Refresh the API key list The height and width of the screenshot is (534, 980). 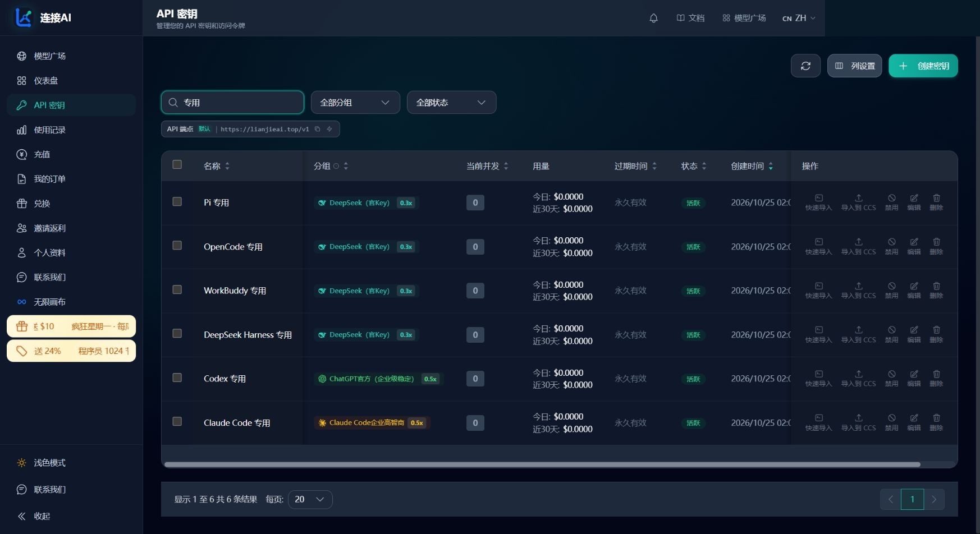coord(805,66)
